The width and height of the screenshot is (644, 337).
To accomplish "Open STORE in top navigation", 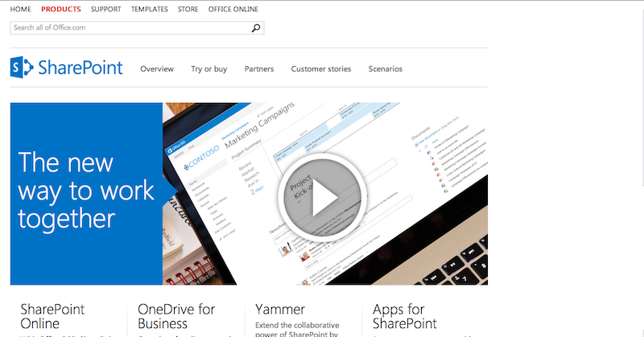I will pyautogui.click(x=188, y=9).
